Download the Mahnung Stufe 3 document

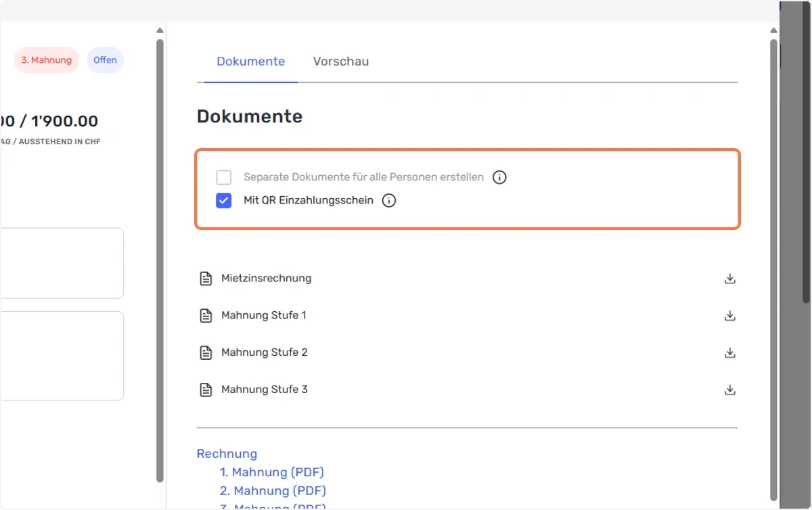[x=729, y=390]
